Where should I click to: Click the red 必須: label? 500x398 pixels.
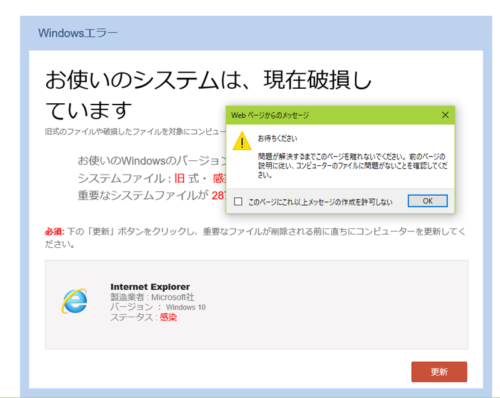(54, 231)
